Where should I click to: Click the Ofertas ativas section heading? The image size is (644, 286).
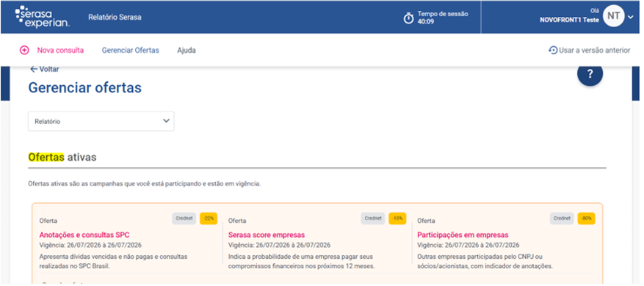(62, 157)
